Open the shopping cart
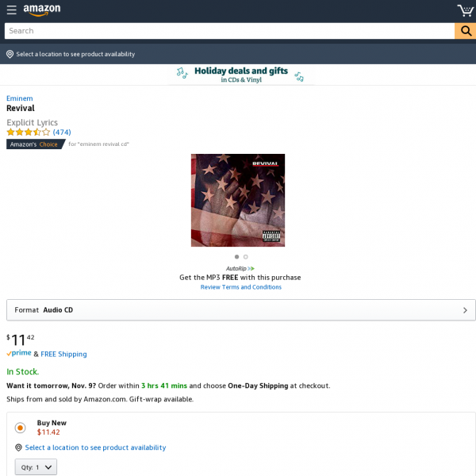The image size is (476, 476). [466, 10]
